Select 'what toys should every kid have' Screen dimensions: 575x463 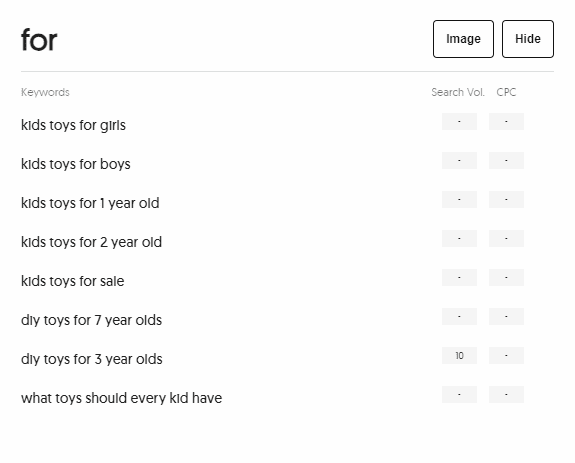121,398
